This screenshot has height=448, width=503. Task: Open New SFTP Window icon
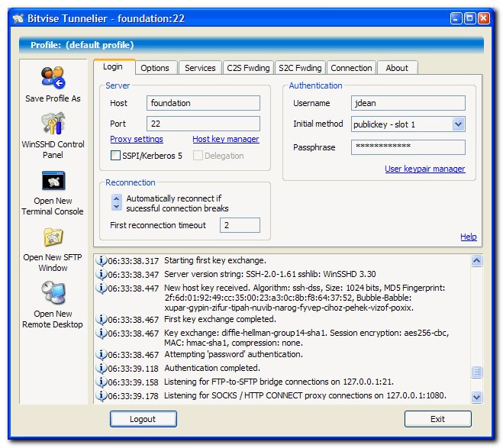pyautogui.click(x=53, y=237)
